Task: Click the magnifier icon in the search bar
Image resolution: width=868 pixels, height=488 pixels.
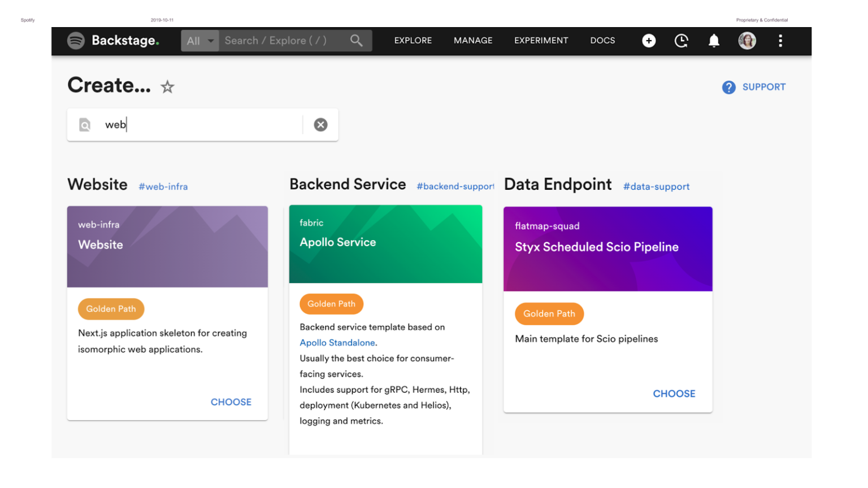Action: pyautogui.click(x=356, y=40)
